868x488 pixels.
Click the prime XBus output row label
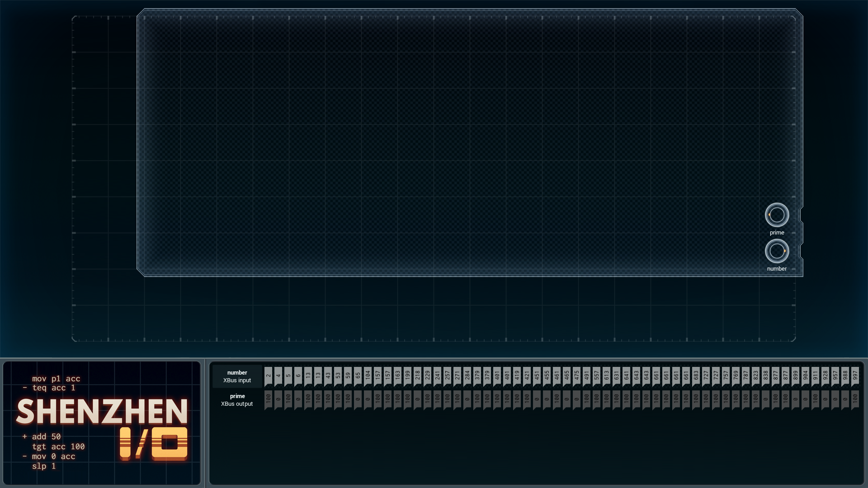(x=237, y=400)
